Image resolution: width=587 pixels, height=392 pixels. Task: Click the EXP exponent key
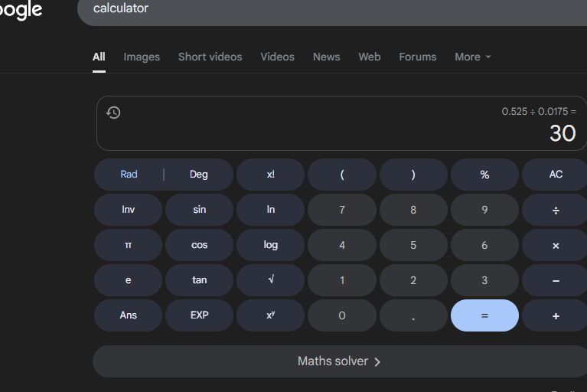coord(200,315)
